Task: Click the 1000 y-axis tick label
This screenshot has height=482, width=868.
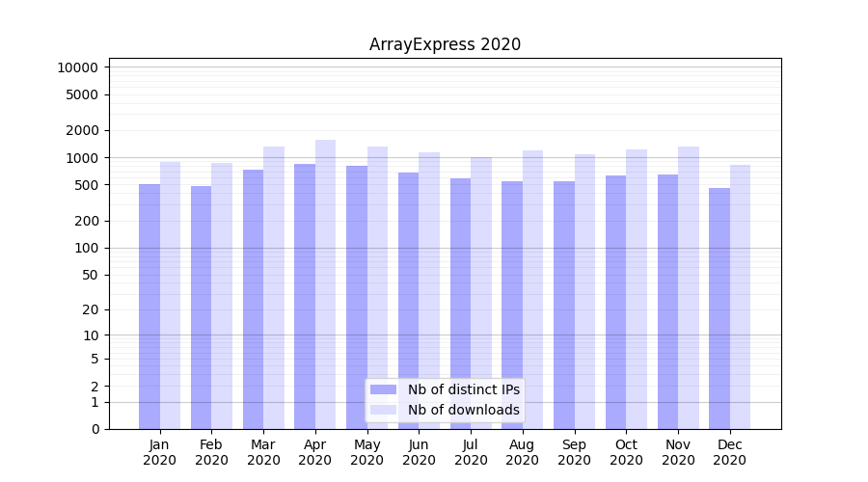Action: pyautogui.click(x=81, y=158)
